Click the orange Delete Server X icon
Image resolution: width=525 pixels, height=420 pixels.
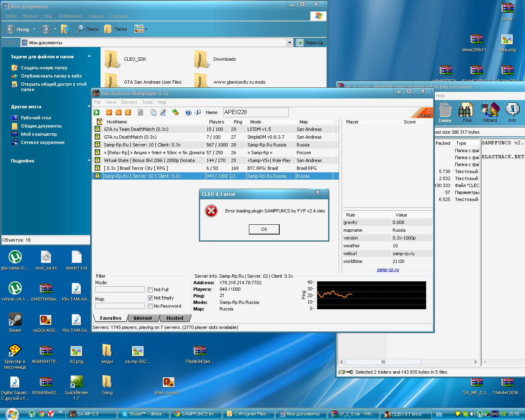[119, 112]
